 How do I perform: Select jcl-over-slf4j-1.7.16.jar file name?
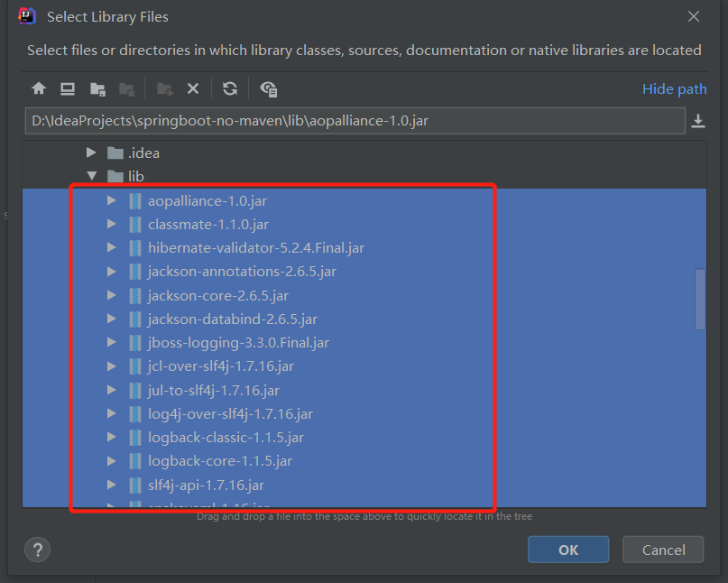(221, 366)
